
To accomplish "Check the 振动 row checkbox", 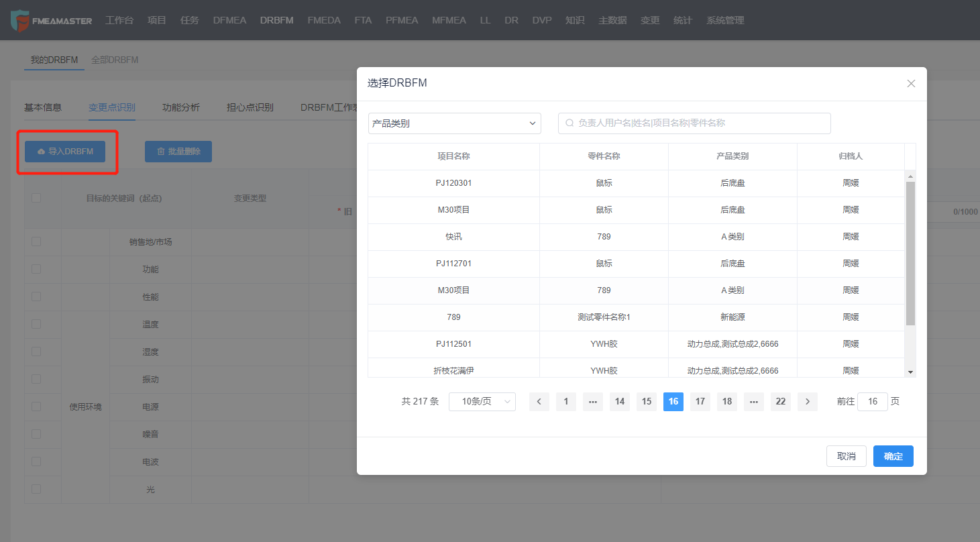I will click(x=36, y=379).
